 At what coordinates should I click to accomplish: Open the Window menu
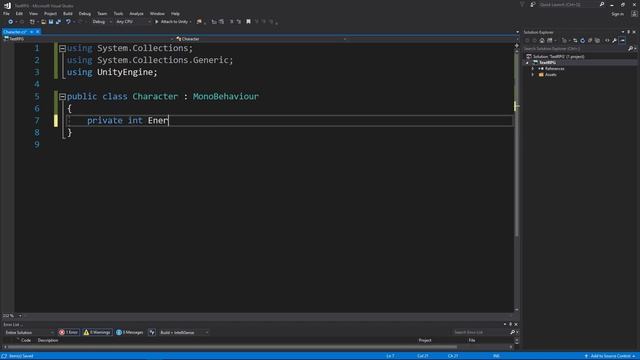(x=157, y=13)
